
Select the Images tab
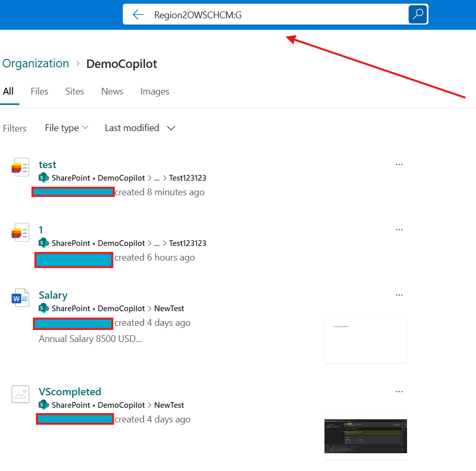coord(155,91)
